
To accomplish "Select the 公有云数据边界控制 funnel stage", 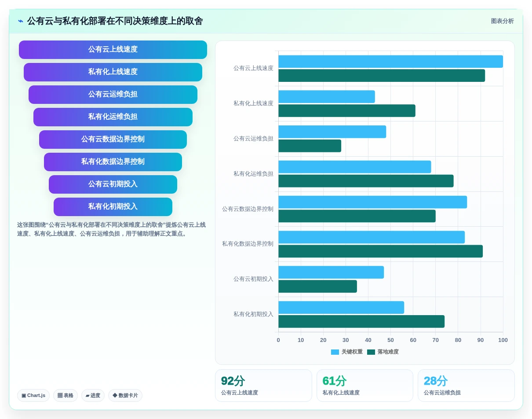I will 113,140.
